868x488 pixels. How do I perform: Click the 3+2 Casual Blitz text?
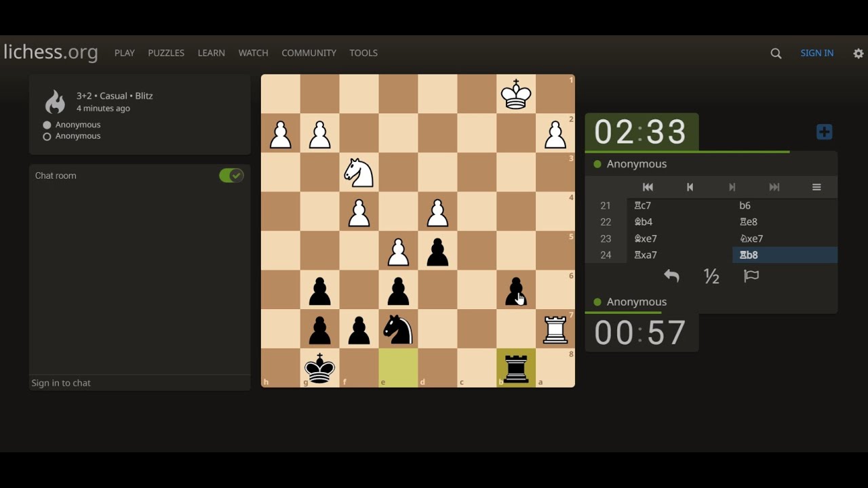pyautogui.click(x=115, y=96)
